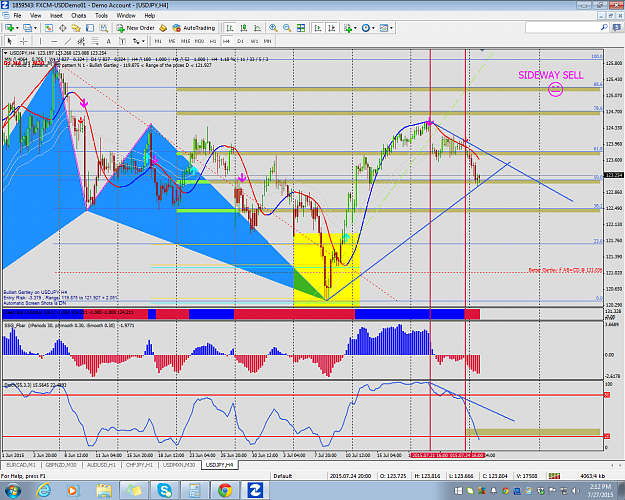Toggle Auto Scroll chart option
625x500 pixels.
[318, 28]
